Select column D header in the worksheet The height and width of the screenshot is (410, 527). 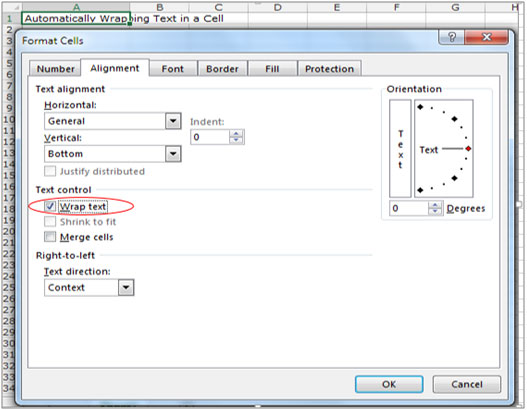[278, 7]
